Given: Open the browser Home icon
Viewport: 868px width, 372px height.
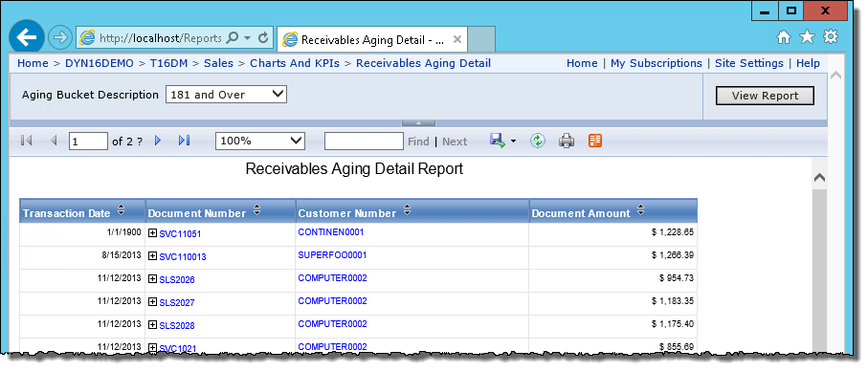Looking at the screenshot, I should (784, 37).
